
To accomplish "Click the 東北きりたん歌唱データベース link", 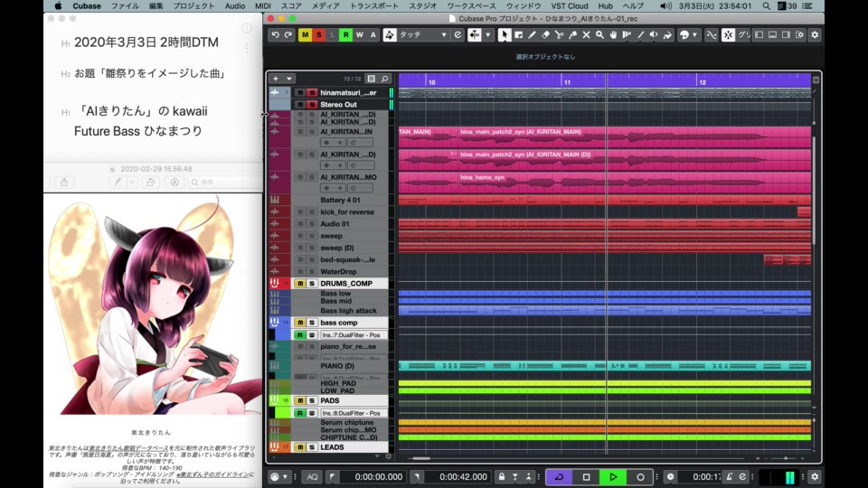I will (x=128, y=447).
